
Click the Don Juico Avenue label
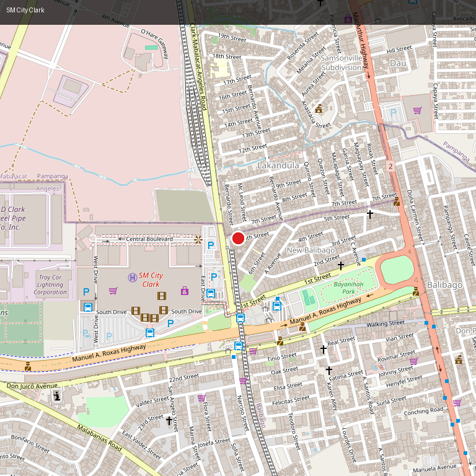pyautogui.click(x=32, y=386)
